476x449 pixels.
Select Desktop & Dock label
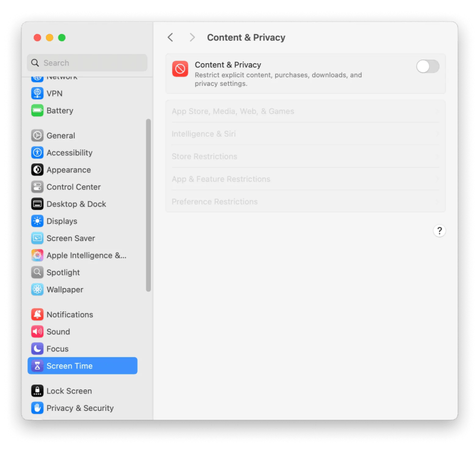click(76, 204)
